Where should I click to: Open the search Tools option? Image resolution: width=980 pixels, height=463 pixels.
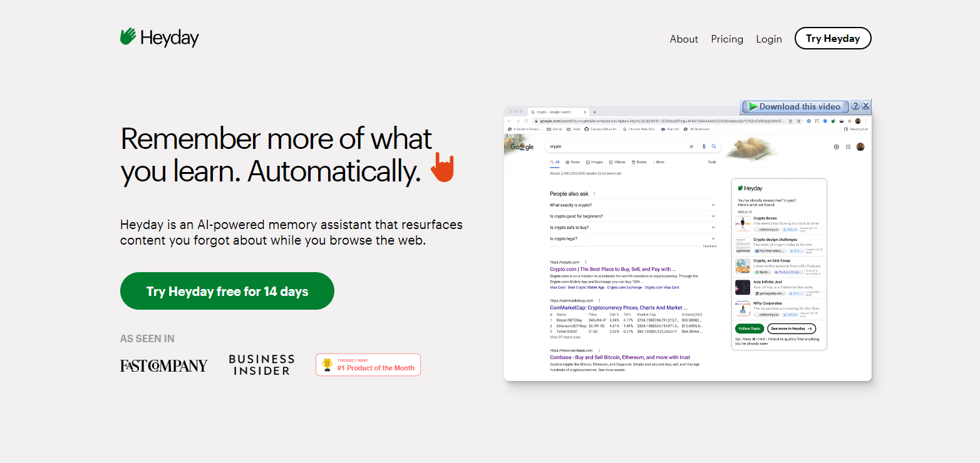pos(712,162)
